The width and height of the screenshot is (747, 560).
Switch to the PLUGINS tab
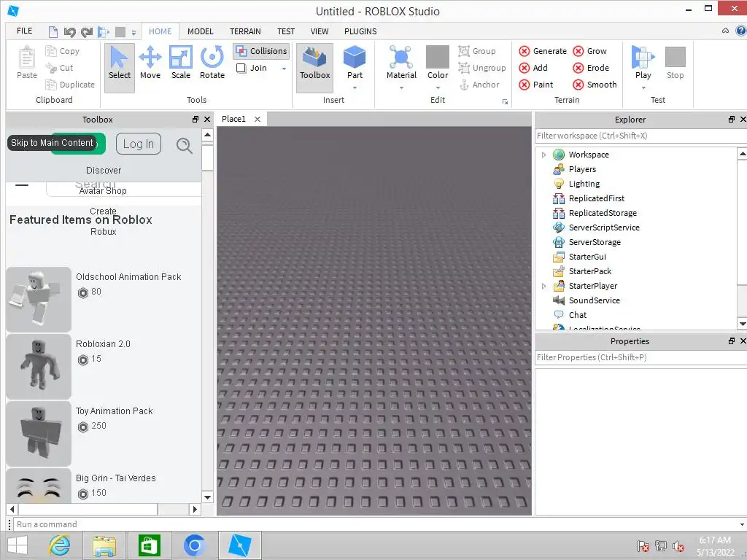click(360, 31)
